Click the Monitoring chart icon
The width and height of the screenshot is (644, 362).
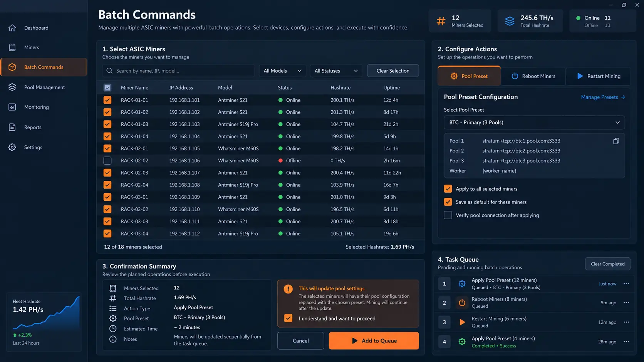point(12,107)
